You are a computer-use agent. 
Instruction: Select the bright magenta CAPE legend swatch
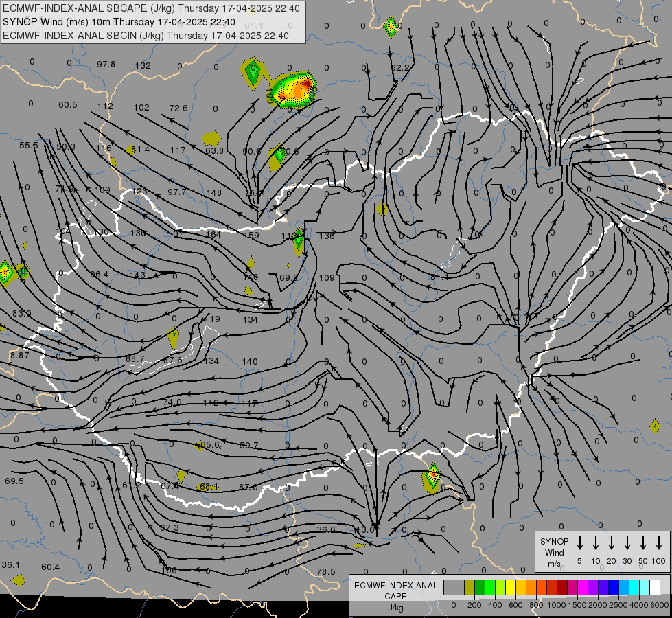pyautogui.click(x=583, y=588)
